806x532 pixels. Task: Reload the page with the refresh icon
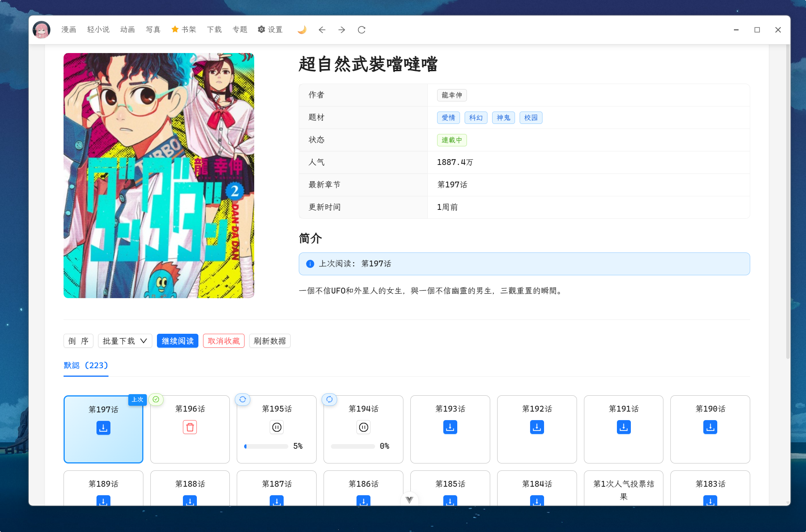(362, 30)
